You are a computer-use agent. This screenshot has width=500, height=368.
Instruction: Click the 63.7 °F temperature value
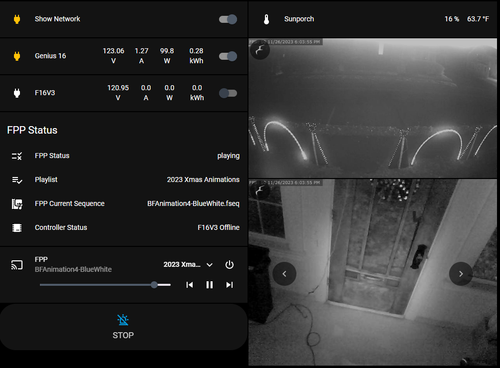[478, 19]
